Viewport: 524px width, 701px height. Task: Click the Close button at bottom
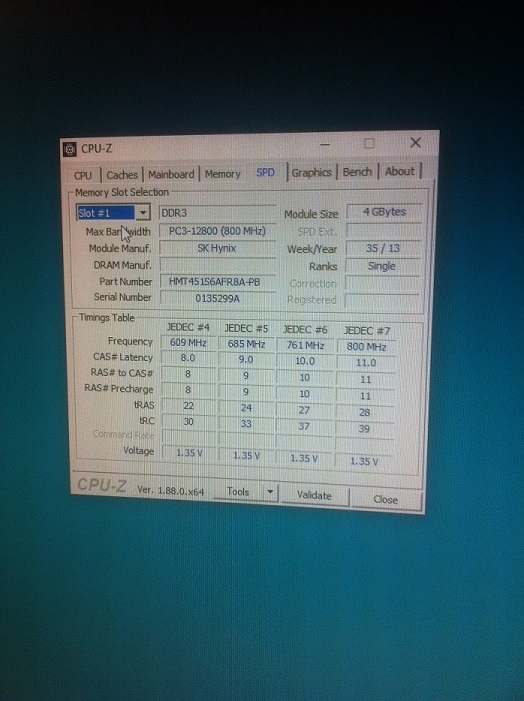point(386,499)
